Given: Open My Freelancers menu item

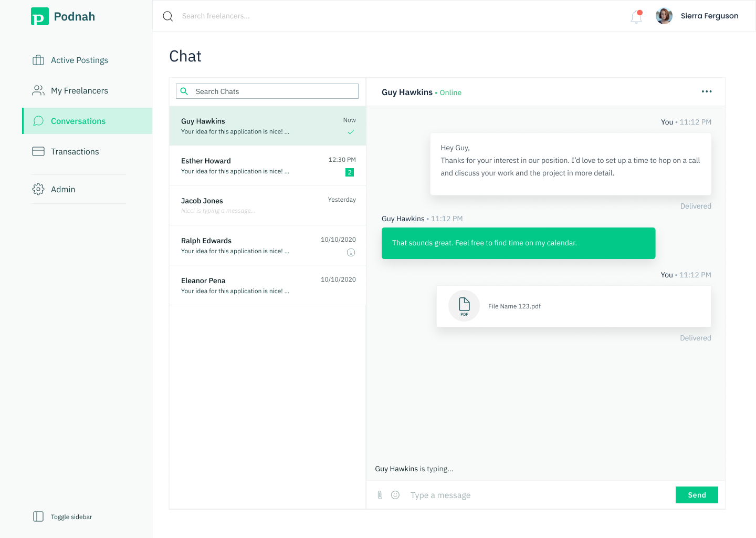Looking at the screenshot, I should point(87,90).
